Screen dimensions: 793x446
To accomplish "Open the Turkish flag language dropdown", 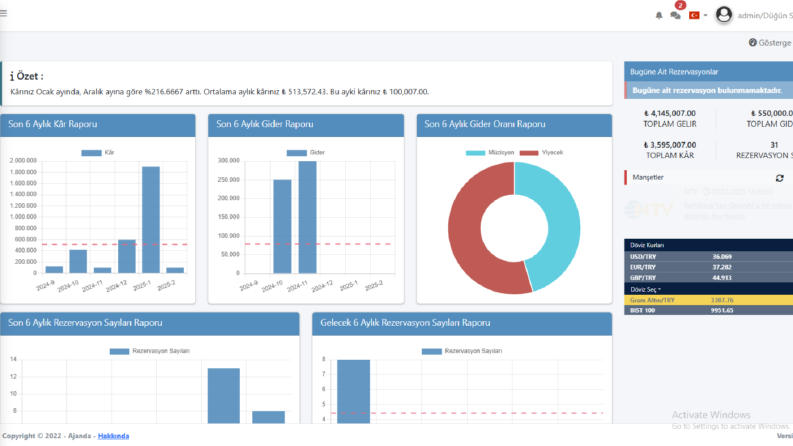I will click(x=698, y=16).
